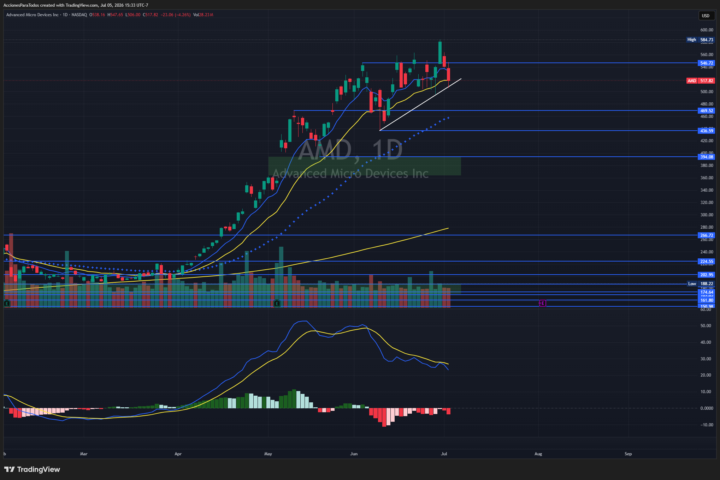
Task: Click the Low 188.22 price label
Action: 700,284
